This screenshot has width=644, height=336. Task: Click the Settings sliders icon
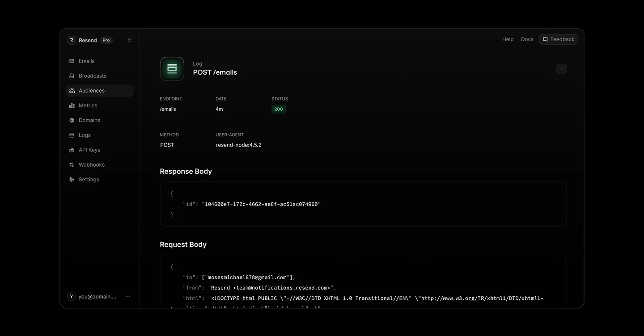(72, 180)
